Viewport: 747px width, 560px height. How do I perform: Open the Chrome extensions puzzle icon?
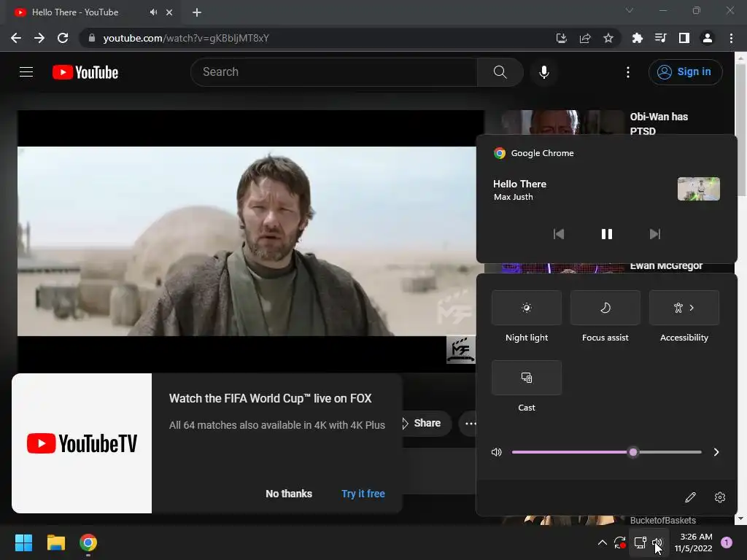click(637, 38)
